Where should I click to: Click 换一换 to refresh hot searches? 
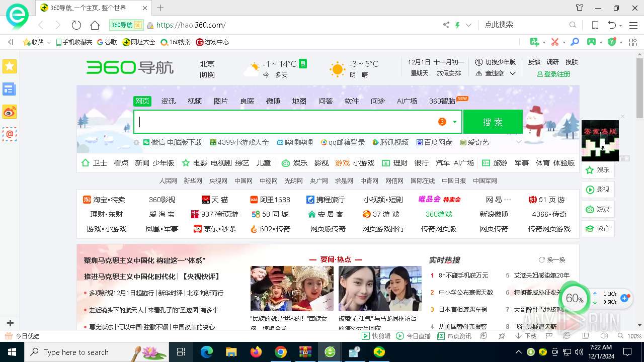click(552, 260)
